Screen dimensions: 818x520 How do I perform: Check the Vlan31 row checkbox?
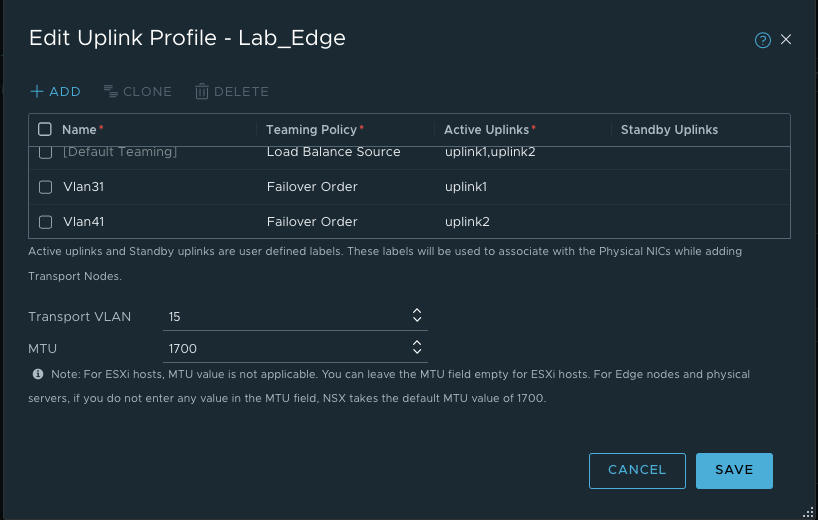click(x=45, y=187)
